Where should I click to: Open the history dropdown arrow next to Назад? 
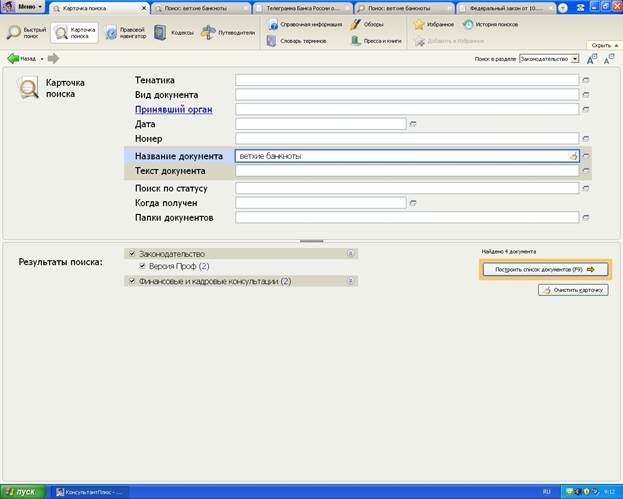coord(42,59)
